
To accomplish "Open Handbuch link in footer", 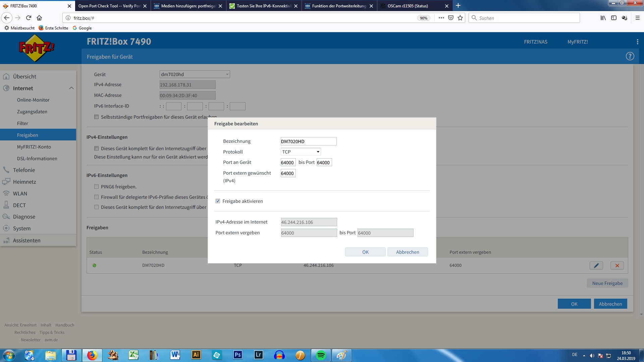I will (65, 325).
